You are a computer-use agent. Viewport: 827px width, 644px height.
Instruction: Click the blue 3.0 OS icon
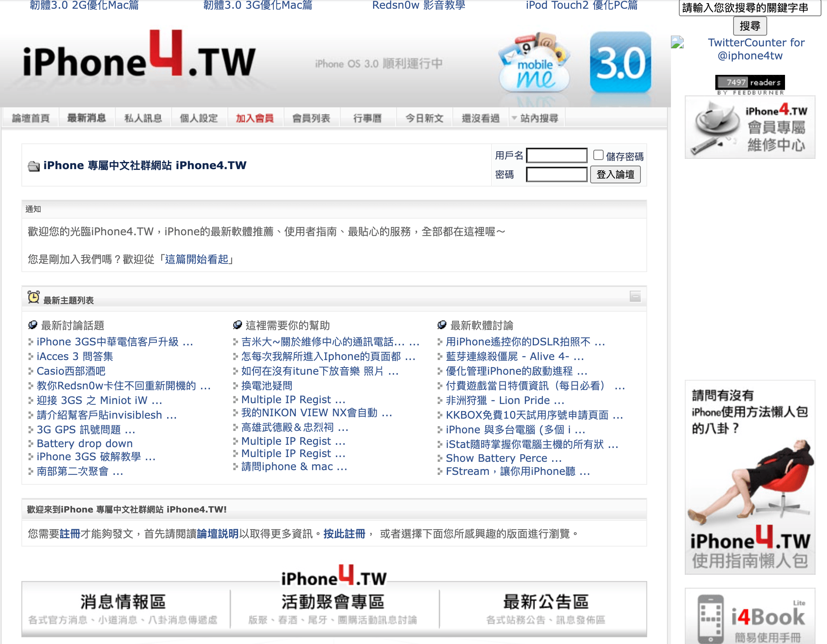[621, 63]
